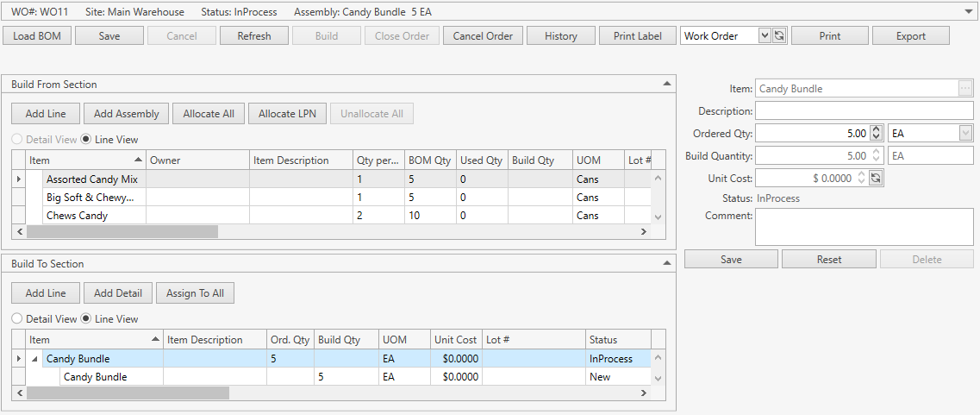Viewport: 980px width, 415px height.
Task: Select Line View in Build From Section
Action: [x=86, y=139]
